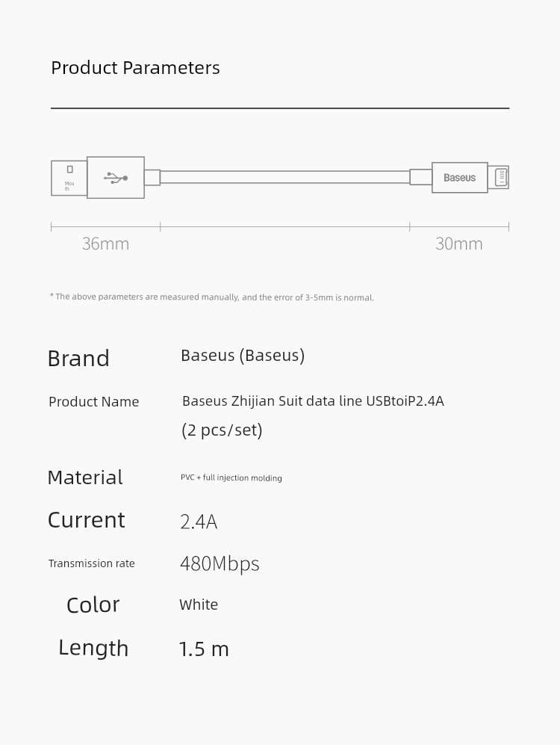Click the measurement error disclaimer note
The image size is (560, 745).
click(211, 297)
